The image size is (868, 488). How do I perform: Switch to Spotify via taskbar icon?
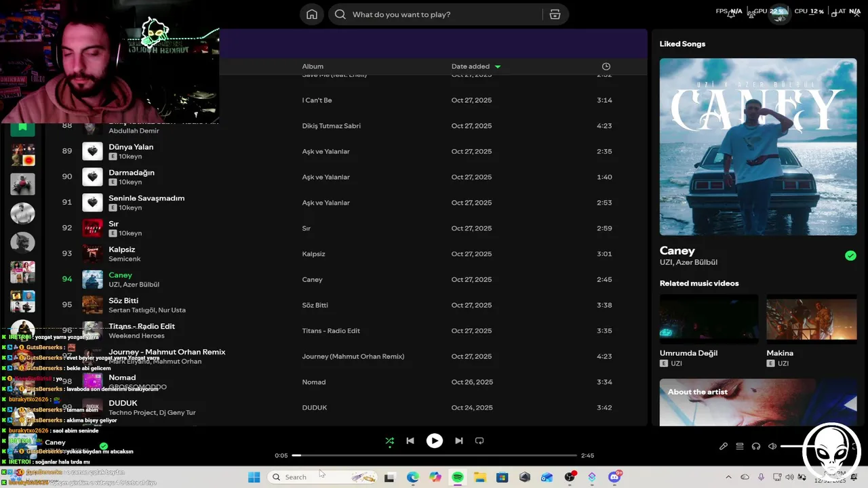click(457, 477)
